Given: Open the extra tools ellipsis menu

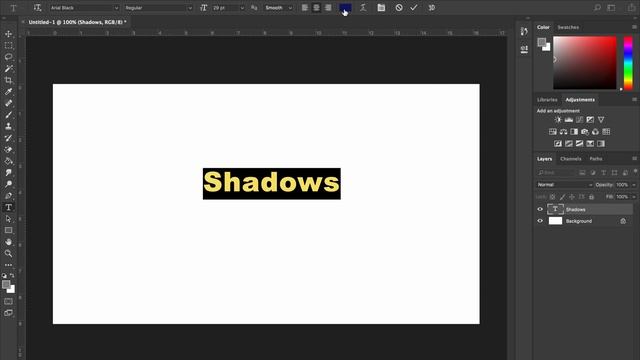Looking at the screenshot, I should [9, 265].
